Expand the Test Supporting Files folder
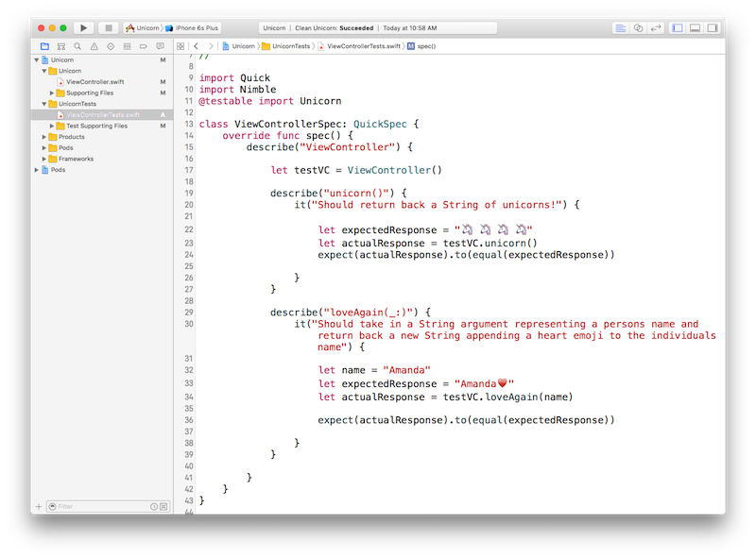756x558 pixels. click(x=52, y=126)
